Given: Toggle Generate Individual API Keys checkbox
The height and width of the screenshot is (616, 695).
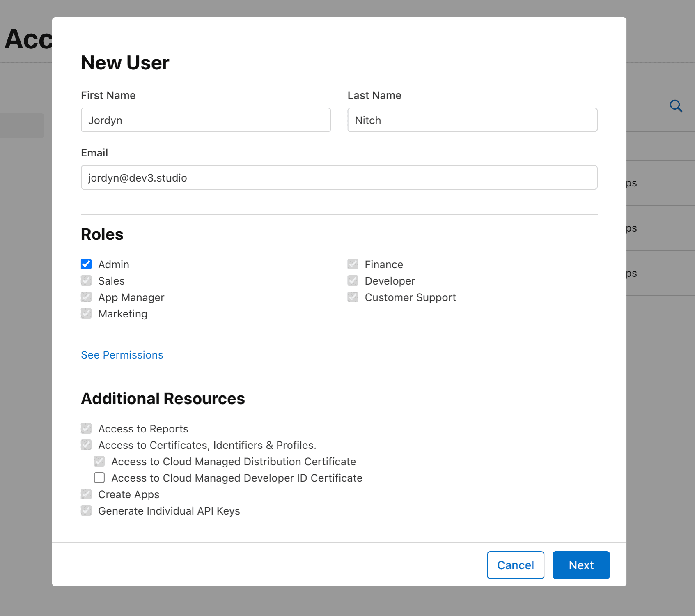Looking at the screenshot, I should [x=86, y=510].
